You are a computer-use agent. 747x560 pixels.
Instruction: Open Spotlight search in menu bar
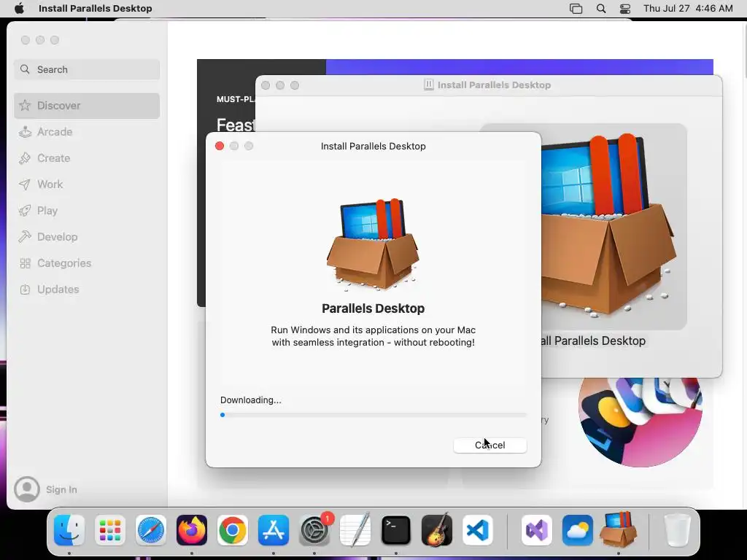(601, 9)
